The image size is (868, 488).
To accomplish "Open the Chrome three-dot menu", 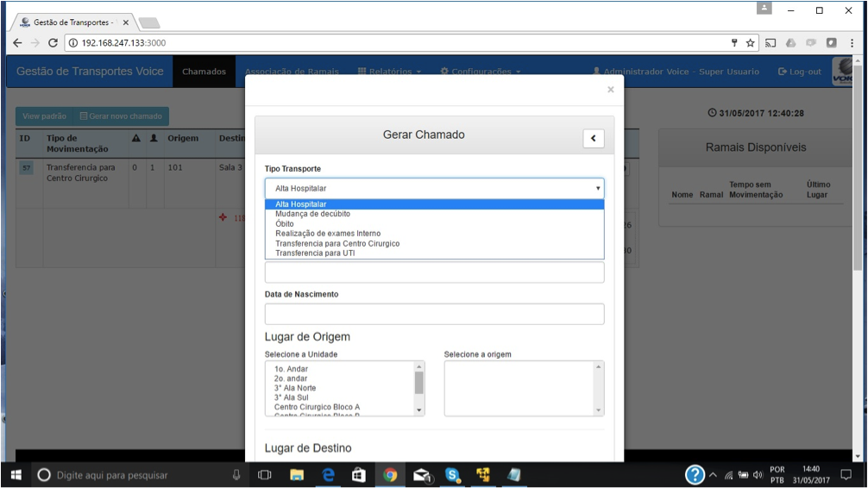I will click(x=851, y=42).
